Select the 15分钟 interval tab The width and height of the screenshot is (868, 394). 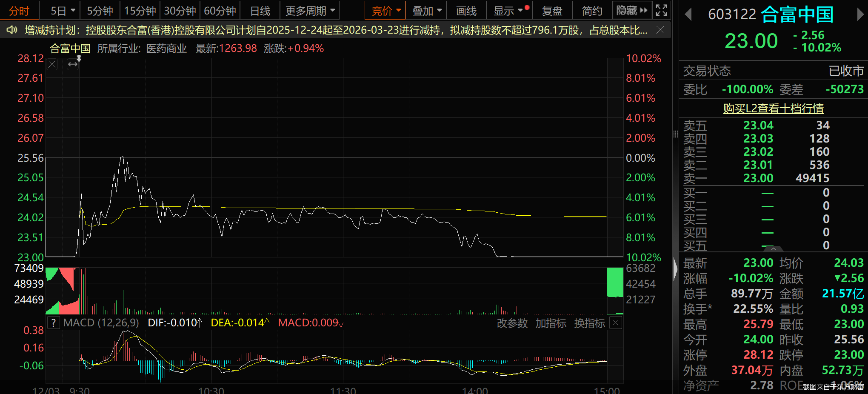(x=140, y=10)
